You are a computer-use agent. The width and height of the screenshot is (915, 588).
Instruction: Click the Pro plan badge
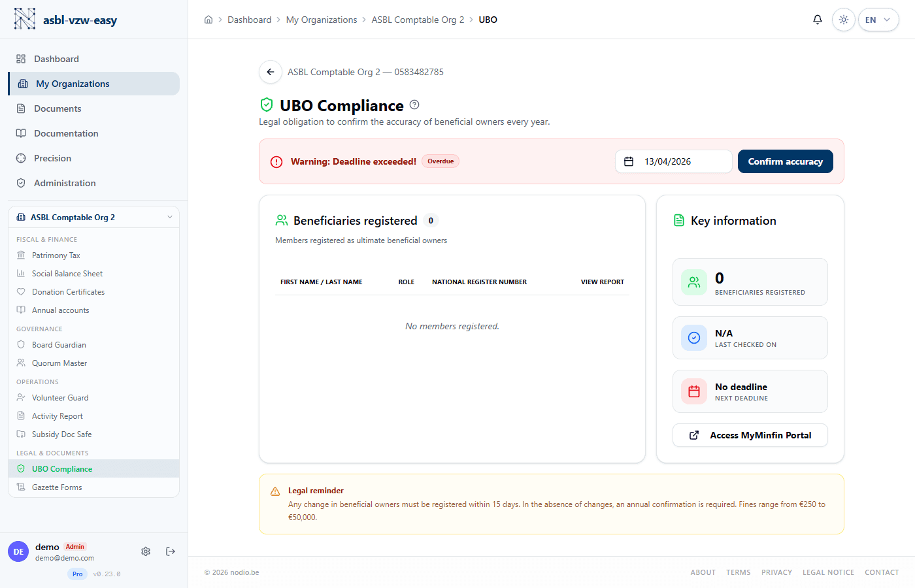click(x=78, y=574)
